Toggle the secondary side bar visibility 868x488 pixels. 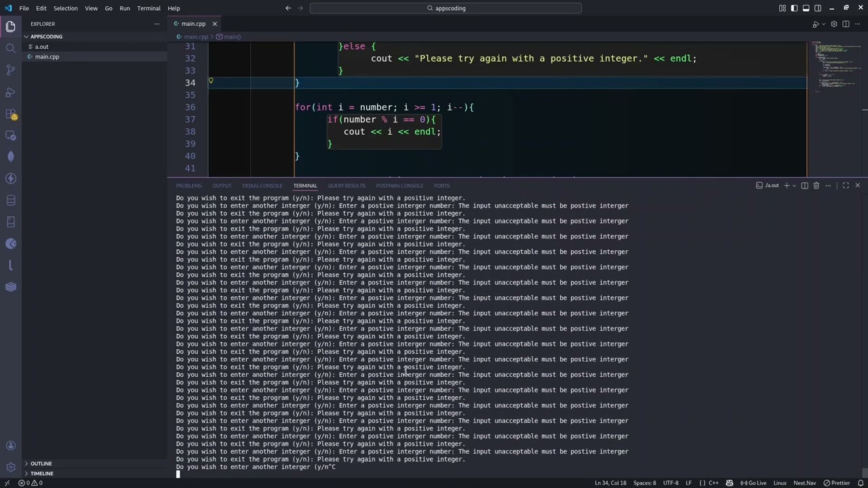click(x=818, y=8)
